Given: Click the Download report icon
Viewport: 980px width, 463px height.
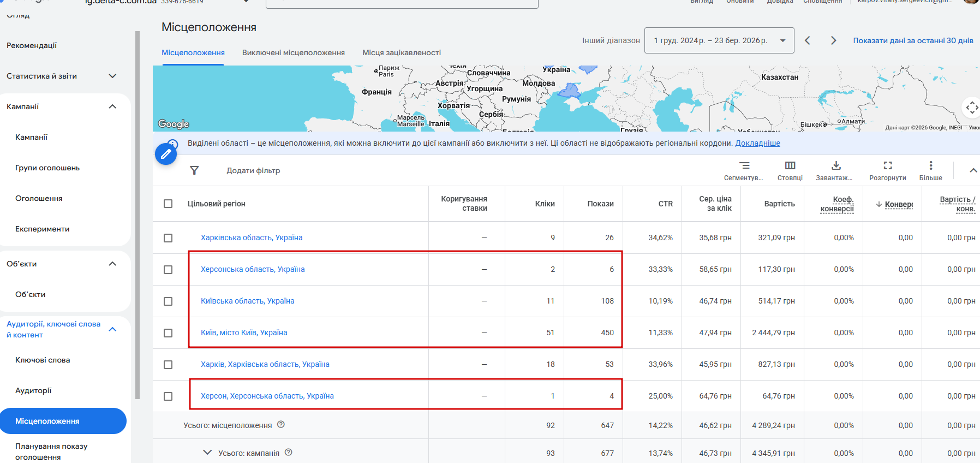Looking at the screenshot, I should tap(835, 166).
